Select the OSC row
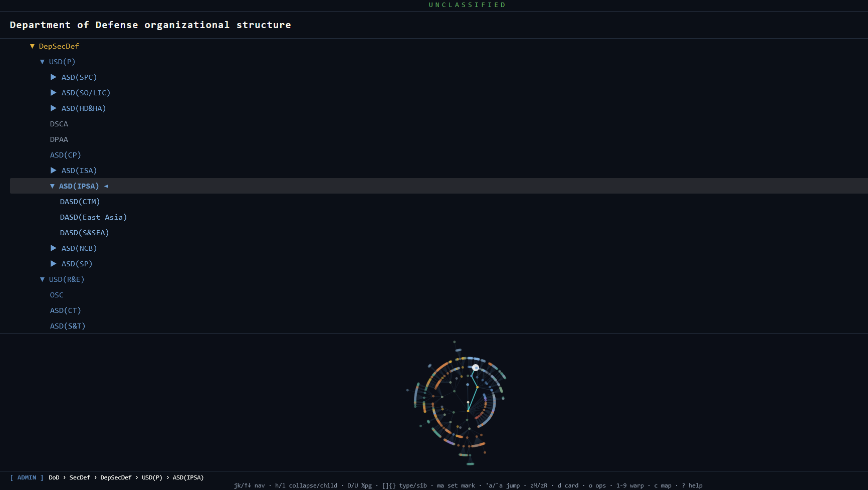 click(439, 295)
